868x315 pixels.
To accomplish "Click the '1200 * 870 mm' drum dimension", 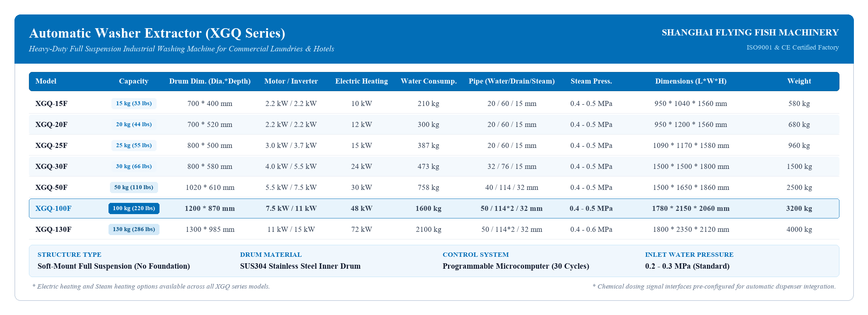I will click(x=210, y=208).
